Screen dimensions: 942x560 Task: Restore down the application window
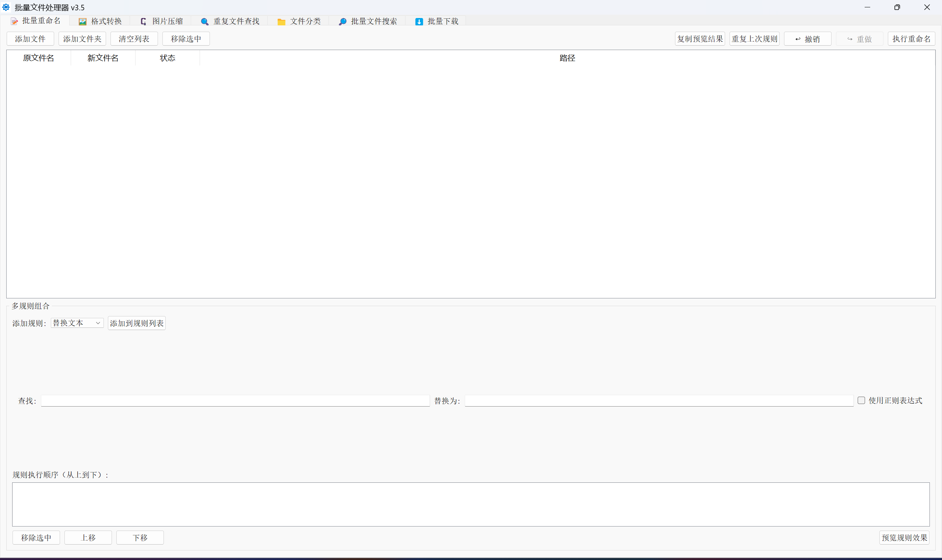point(897,7)
